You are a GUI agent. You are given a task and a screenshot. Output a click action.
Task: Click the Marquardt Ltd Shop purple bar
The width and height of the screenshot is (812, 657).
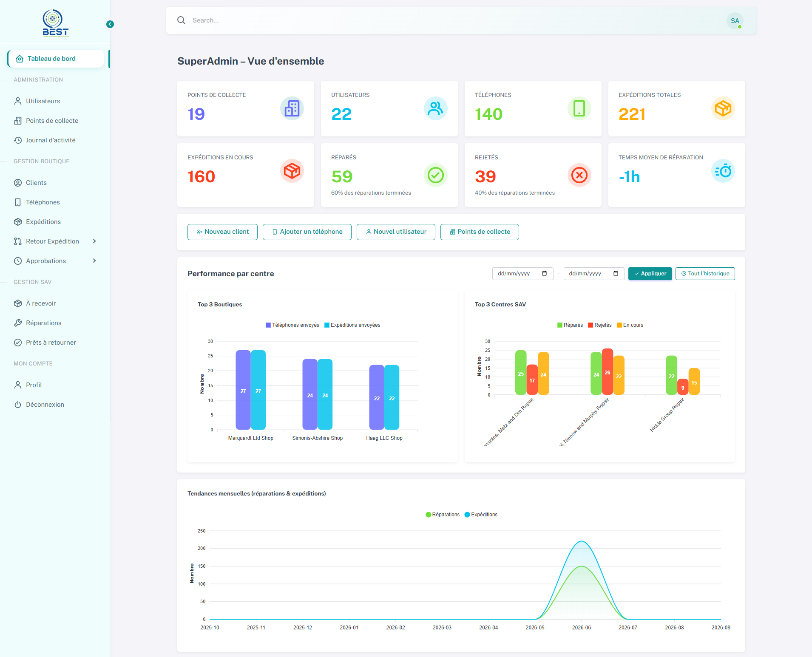click(x=243, y=390)
